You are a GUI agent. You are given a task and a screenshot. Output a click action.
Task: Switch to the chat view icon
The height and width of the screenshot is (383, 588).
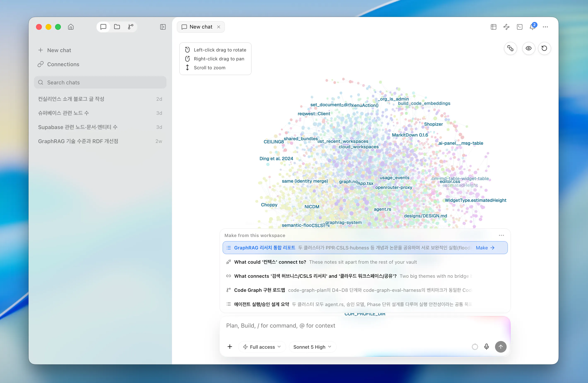(103, 27)
